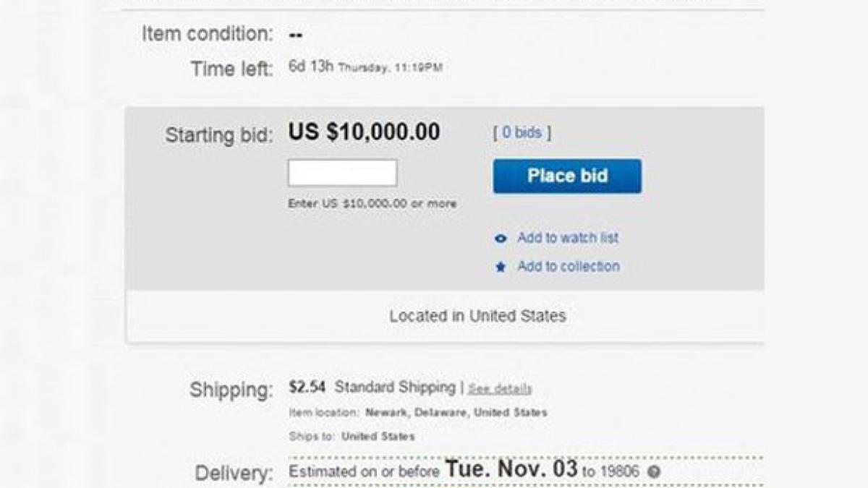Viewport: 868px width, 488px height.
Task: Click the "$2.54" shipping cost
Action: pos(307,388)
